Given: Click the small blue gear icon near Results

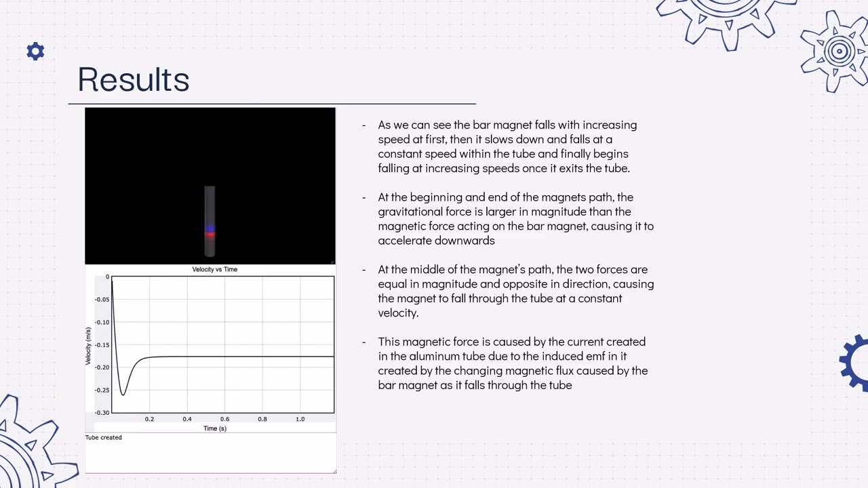Looking at the screenshot, I should click(35, 52).
